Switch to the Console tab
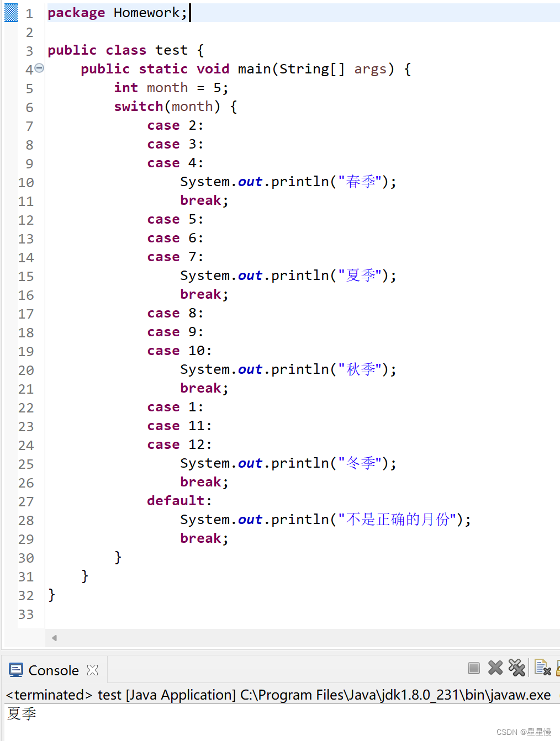Viewport: 560px width, 741px height. point(55,669)
